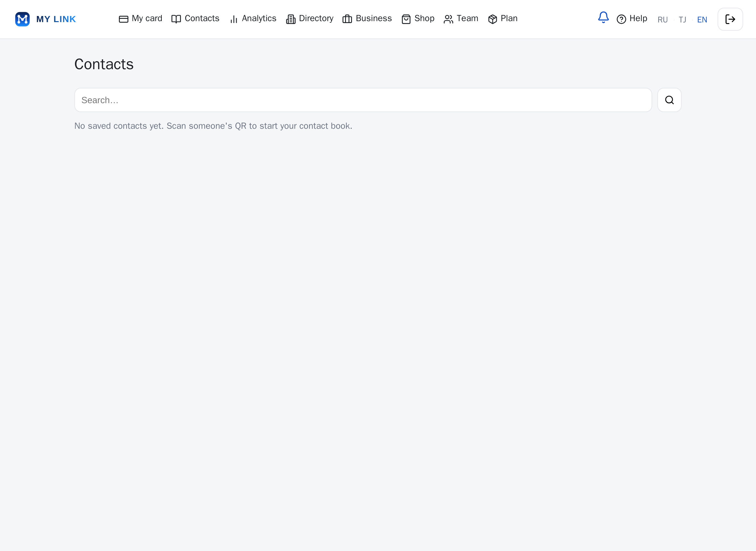Image resolution: width=756 pixels, height=551 pixels.
Task: Open notifications bell
Action: (x=603, y=17)
